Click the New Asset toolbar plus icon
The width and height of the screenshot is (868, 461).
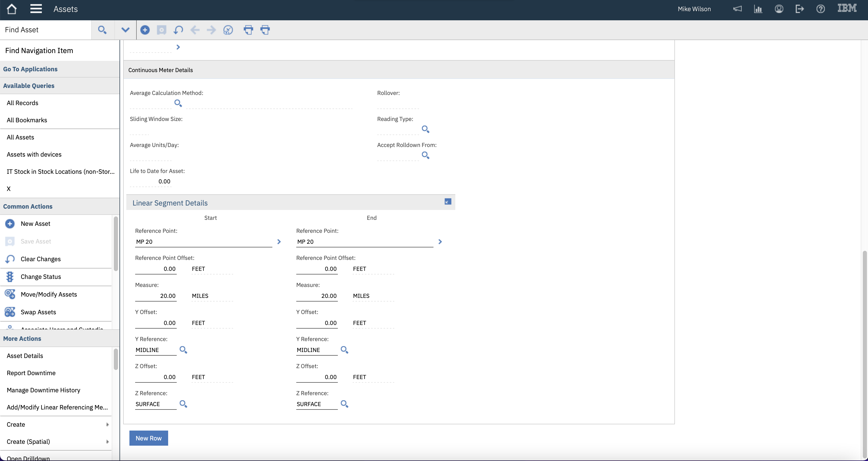coord(145,30)
